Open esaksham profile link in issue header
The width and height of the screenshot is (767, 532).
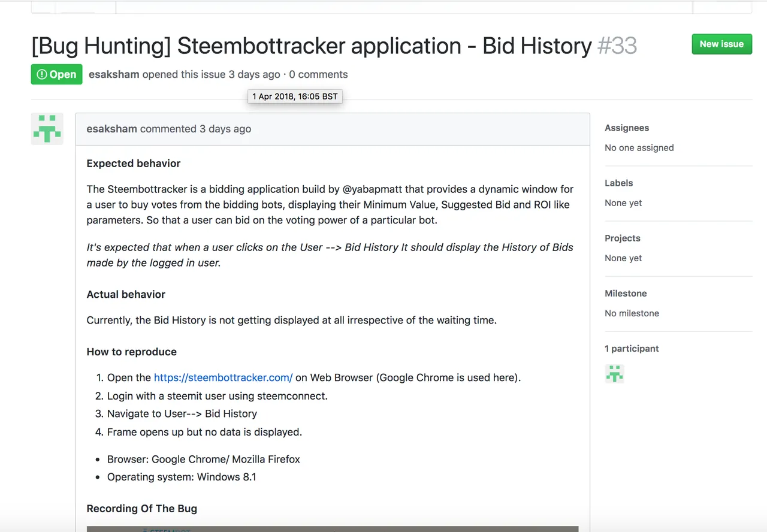[114, 74]
